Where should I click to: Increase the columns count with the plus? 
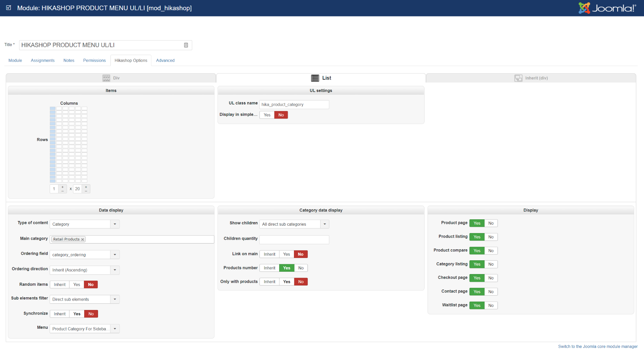coord(62,187)
